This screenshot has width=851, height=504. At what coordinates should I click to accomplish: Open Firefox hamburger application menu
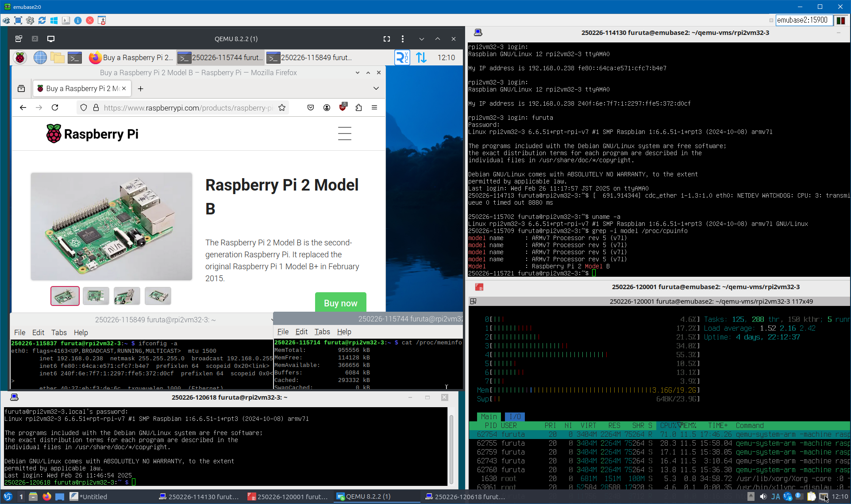[374, 107]
